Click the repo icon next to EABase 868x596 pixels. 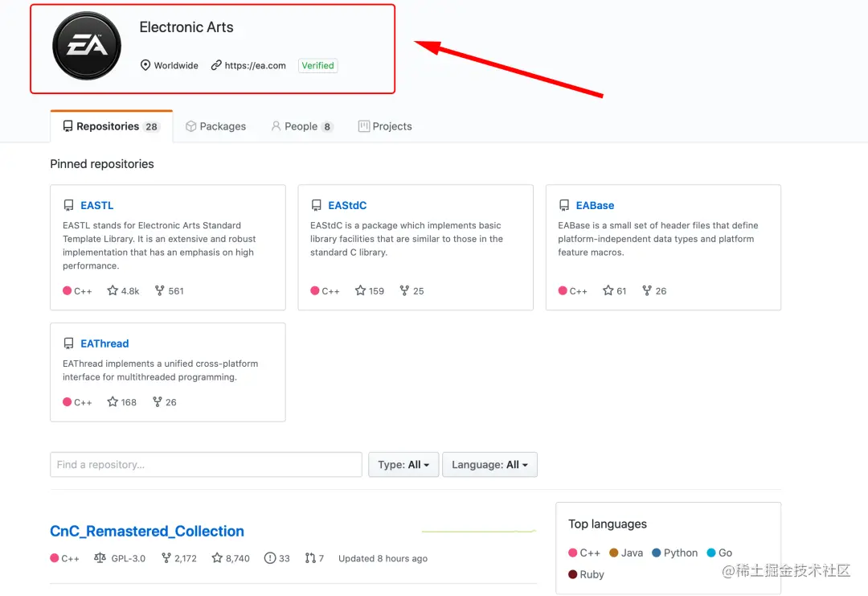click(564, 205)
